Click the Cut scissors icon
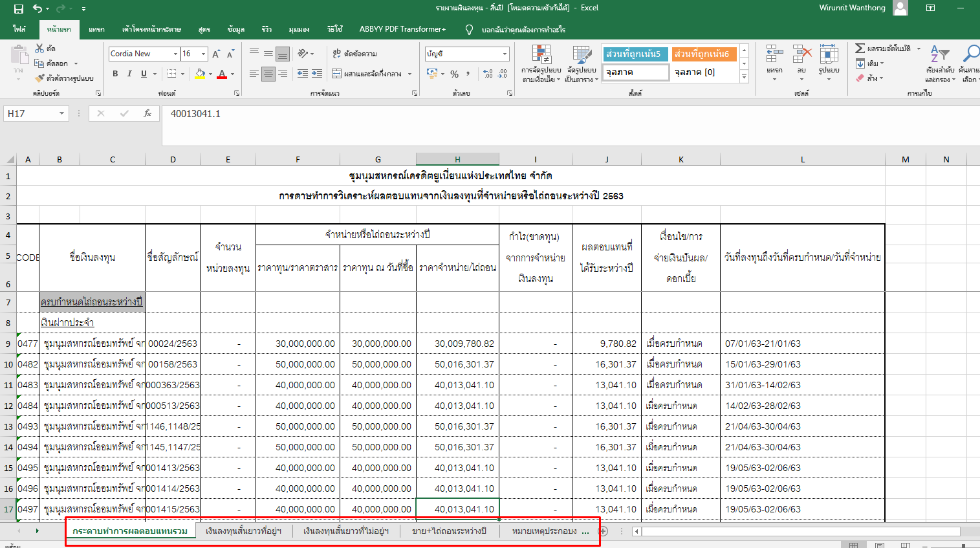The width and height of the screenshot is (980, 548). click(39, 49)
